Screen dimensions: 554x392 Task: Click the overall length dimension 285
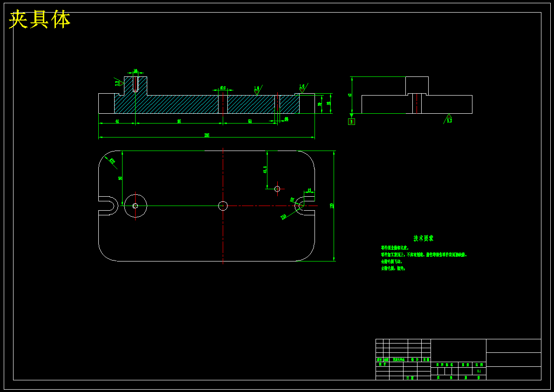[207, 135]
